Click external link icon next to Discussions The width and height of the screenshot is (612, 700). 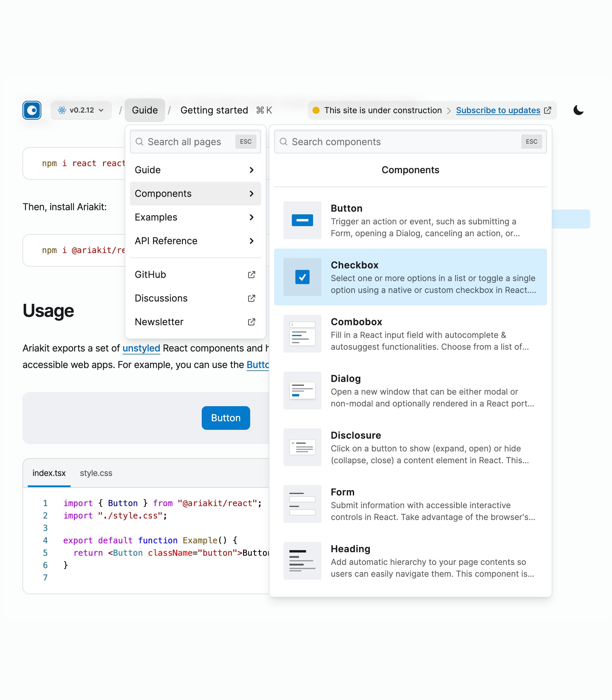click(252, 298)
